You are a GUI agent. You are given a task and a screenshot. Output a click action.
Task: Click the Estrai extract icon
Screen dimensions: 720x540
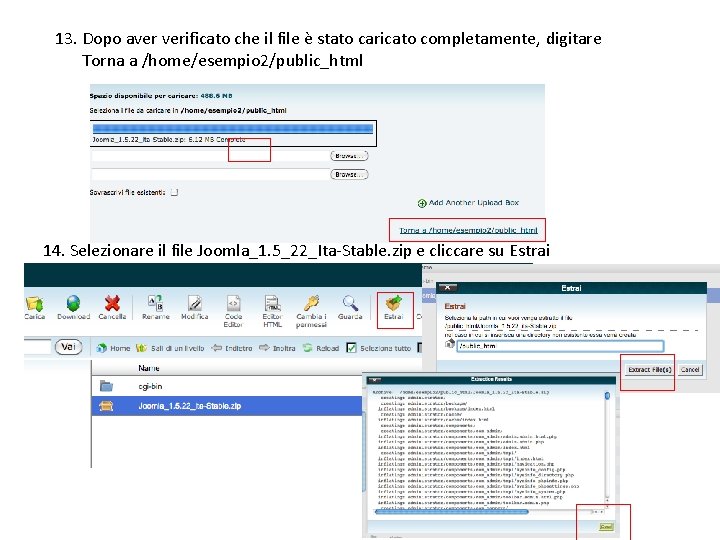point(394,303)
